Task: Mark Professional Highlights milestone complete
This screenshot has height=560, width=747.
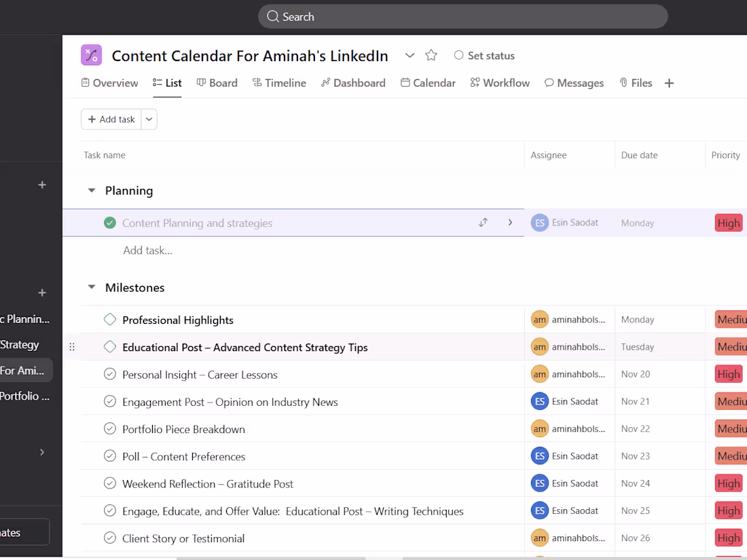Action: pos(110,319)
